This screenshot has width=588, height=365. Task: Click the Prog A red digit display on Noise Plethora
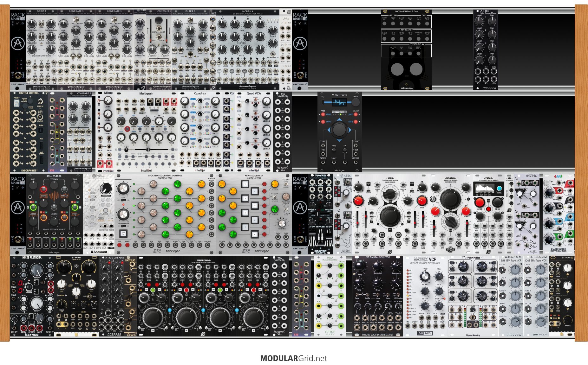(x=21, y=283)
